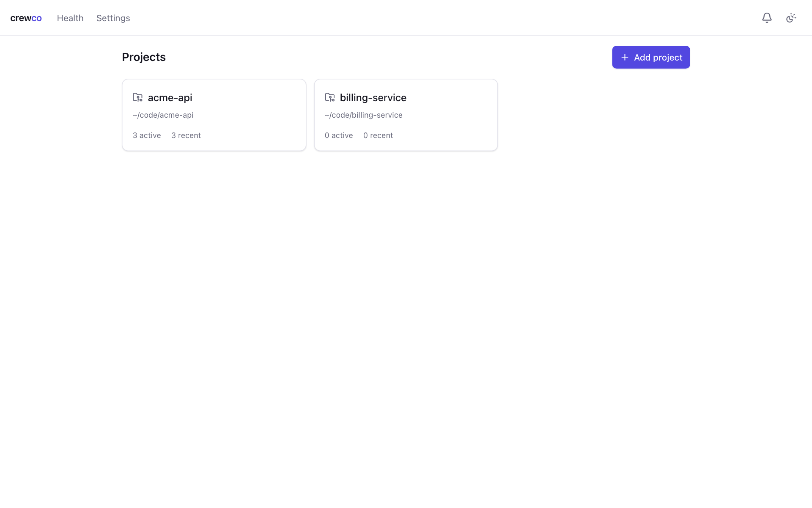Select the '0 recent' count
812x508 pixels.
(x=378, y=135)
